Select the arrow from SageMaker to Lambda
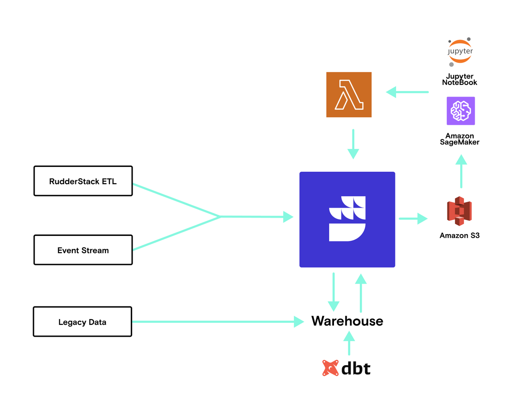 (x=406, y=91)
